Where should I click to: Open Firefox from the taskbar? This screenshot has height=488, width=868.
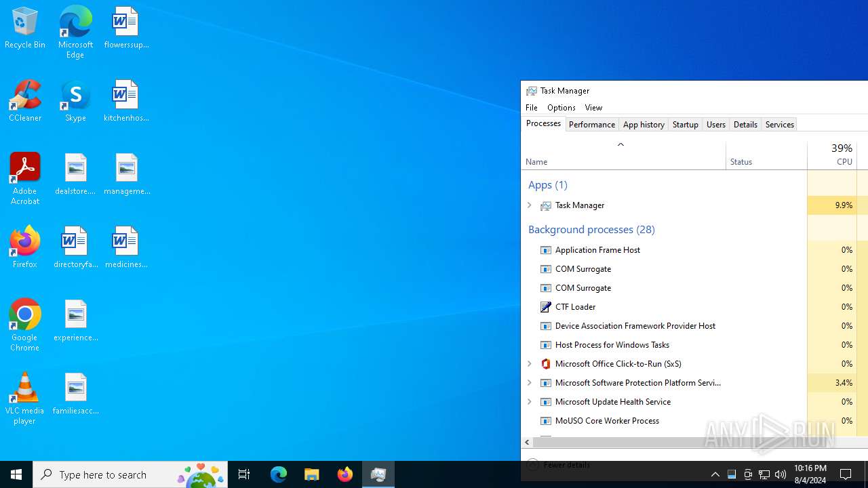345,474
